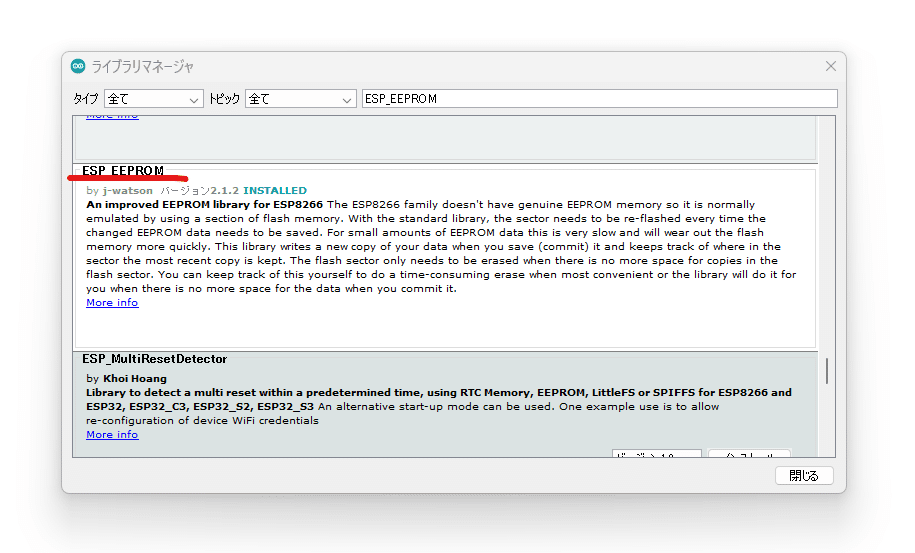Select the ESP_EEPROM library title

coord(123,170)
